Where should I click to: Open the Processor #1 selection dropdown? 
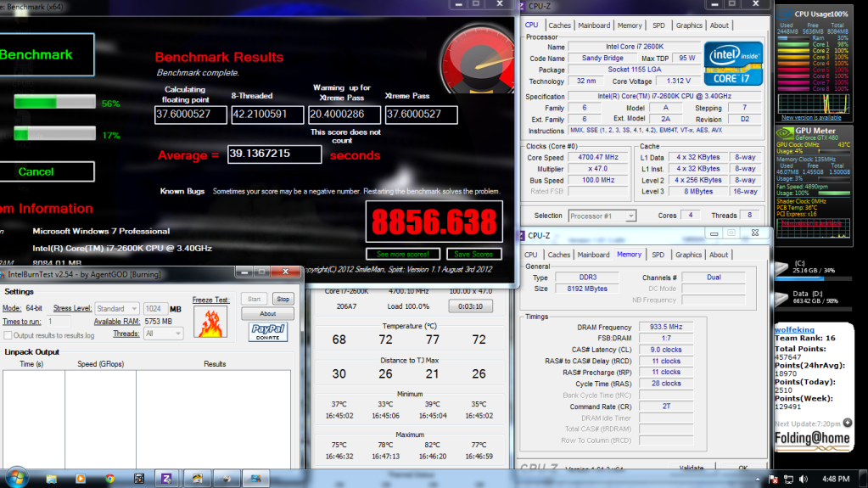point(602,216)
